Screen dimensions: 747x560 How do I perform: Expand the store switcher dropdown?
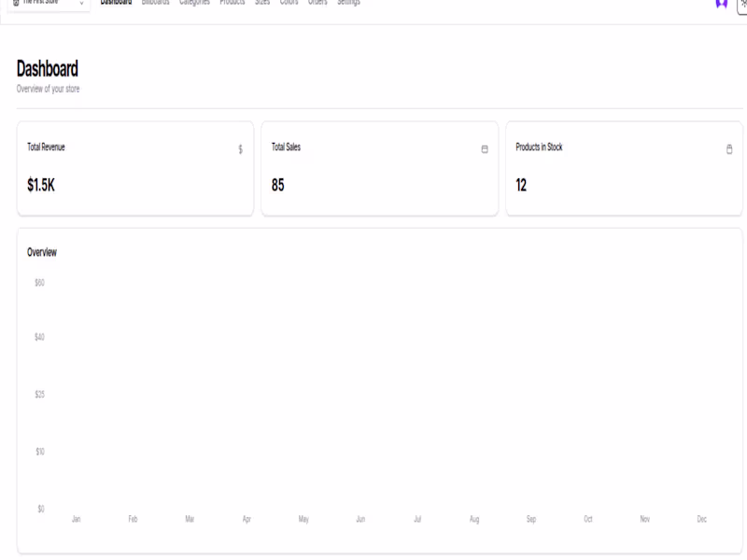[47, 3]
